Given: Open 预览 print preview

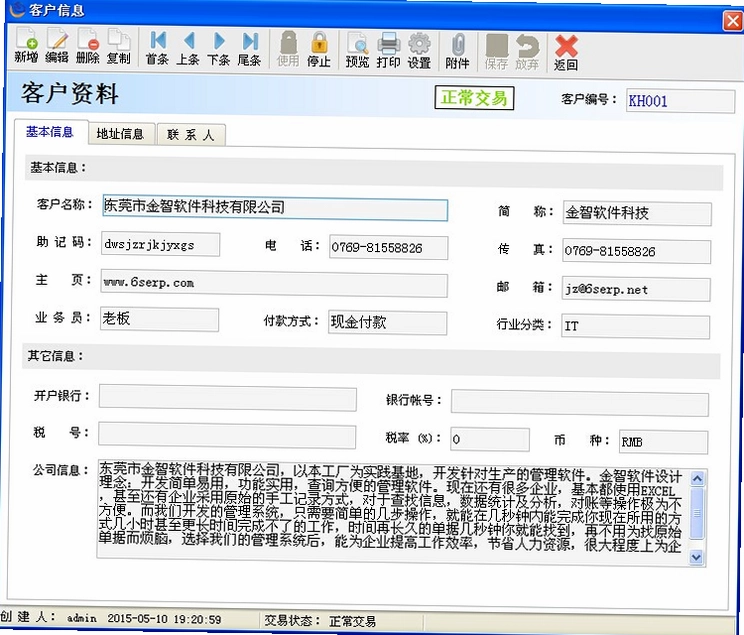Looking at the screenshot, I should point(357,50).
